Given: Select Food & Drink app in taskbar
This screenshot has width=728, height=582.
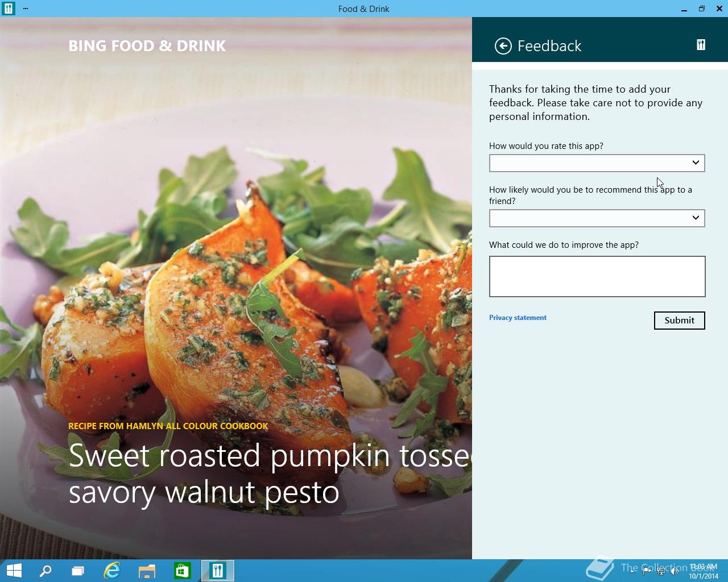Looking at the screenshot, I should 217,571.
